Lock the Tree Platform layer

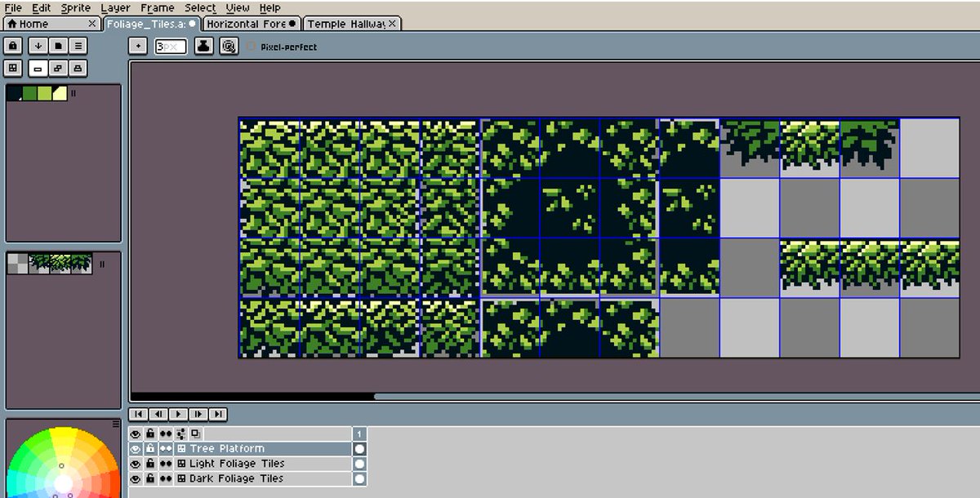(150, 449)
